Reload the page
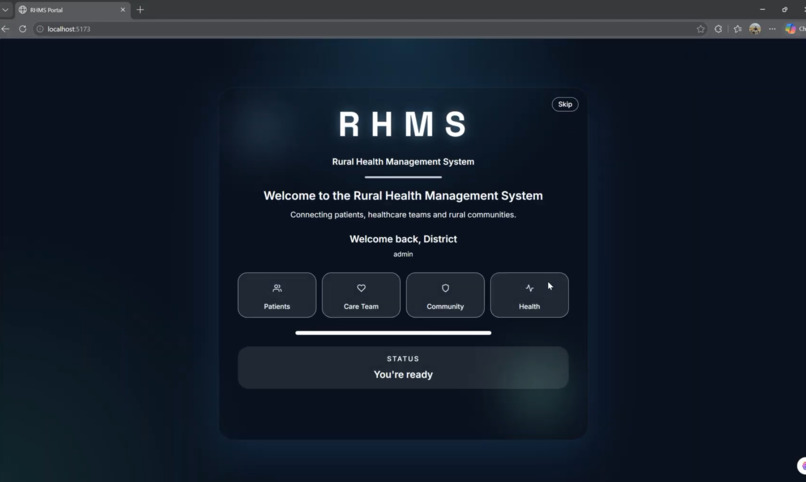 [23, 29]
